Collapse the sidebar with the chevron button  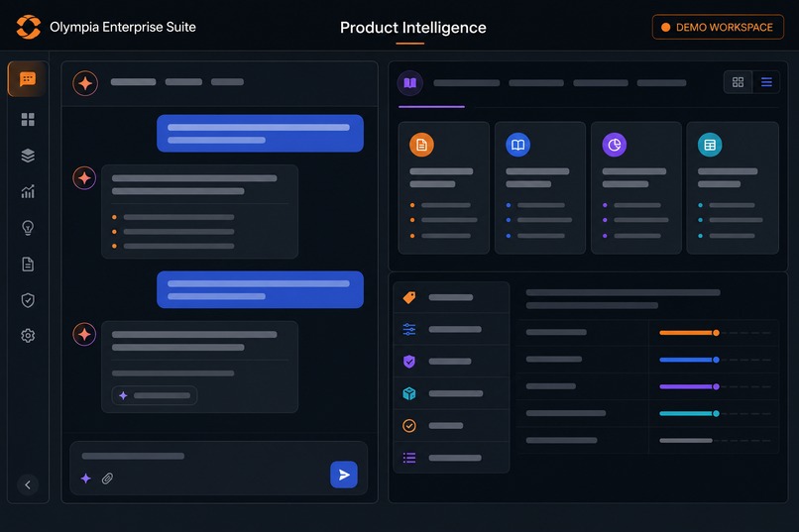click(28, 484)
